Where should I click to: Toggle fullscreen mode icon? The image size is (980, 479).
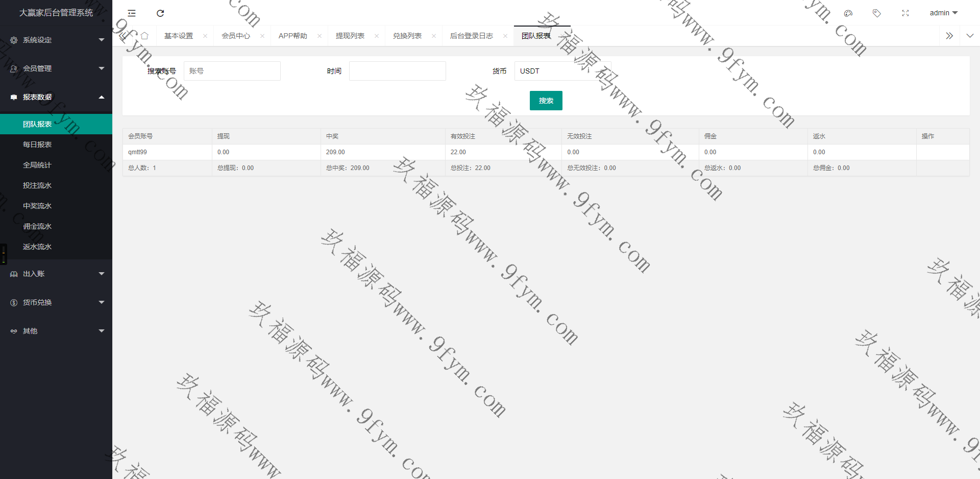pyautogui.click(x=905, y=13)
